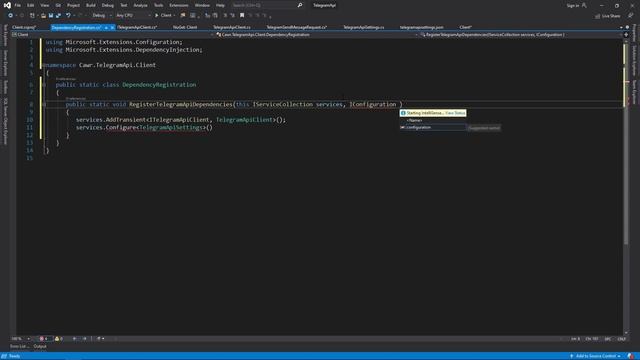Open the editor zoom percentage dropdown

pyautogui.click(x=20, y=339)
